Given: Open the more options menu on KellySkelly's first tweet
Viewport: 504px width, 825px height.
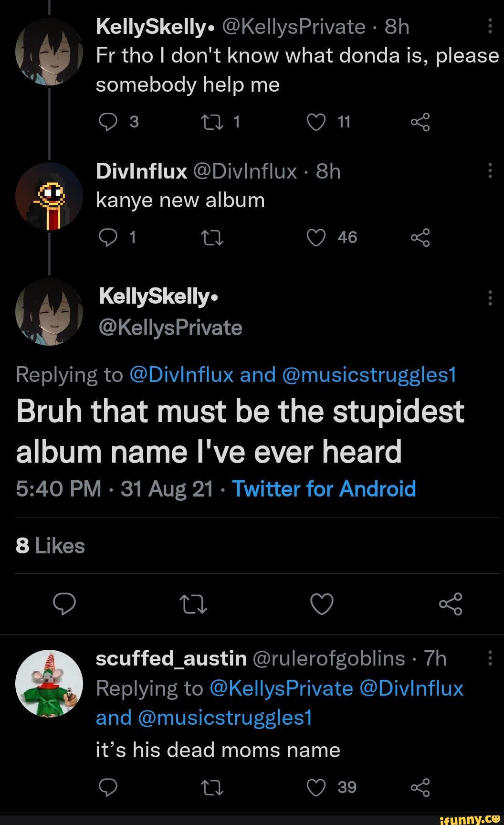Looking at the screenshot, I should pyautogui.click(x=490, y=27).
